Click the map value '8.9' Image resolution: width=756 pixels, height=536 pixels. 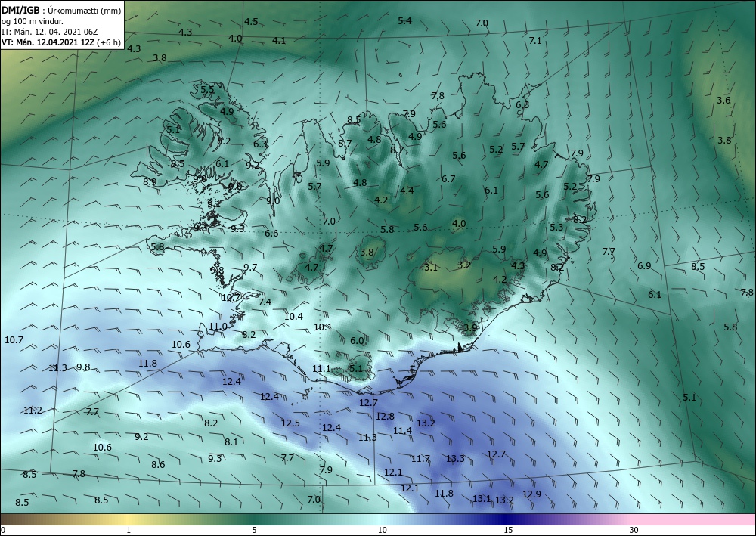(x=150, y=181)
